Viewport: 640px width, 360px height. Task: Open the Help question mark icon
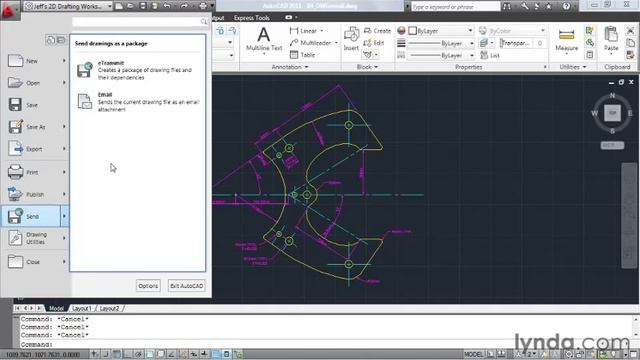tap(567, 6)
